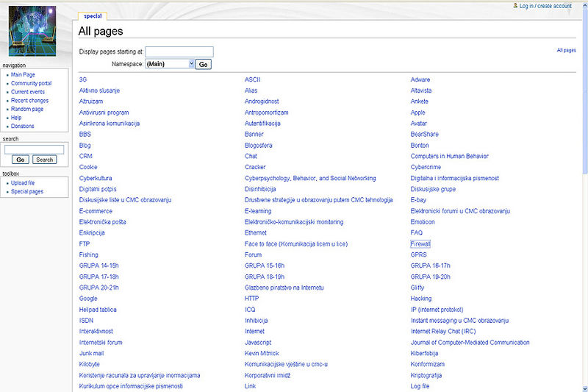This screenshot has height=392, width=588.
Task: Open GRUPA 19-20h page
Action: (430, 277)
